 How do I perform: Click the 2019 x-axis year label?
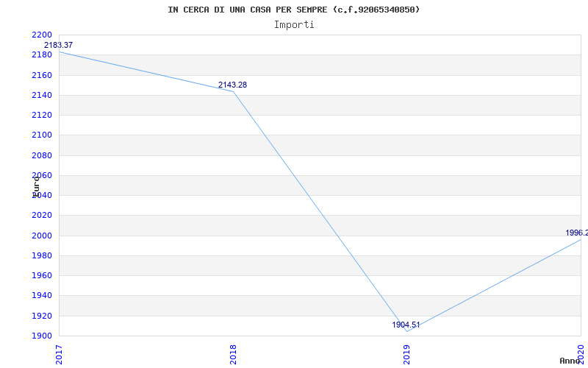point(407,355)
